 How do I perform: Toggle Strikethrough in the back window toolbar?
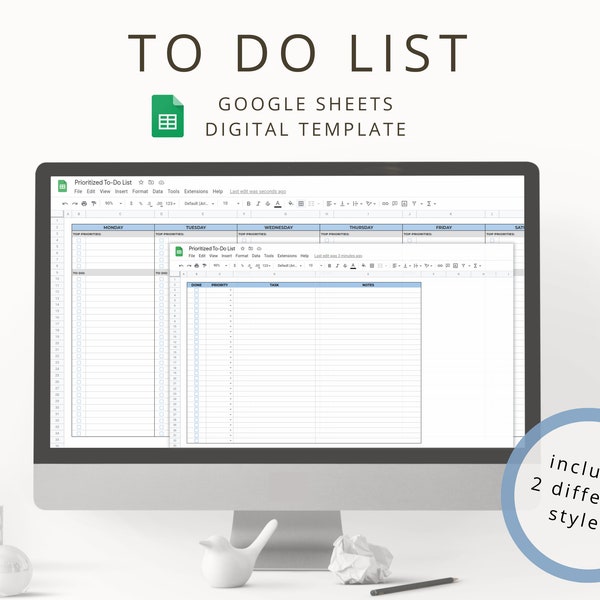pos(268,204)
